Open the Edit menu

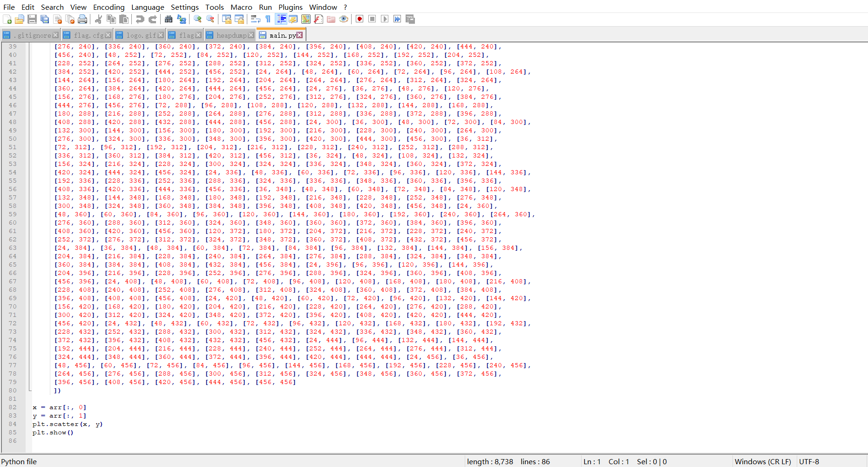[x=28, y=7]
